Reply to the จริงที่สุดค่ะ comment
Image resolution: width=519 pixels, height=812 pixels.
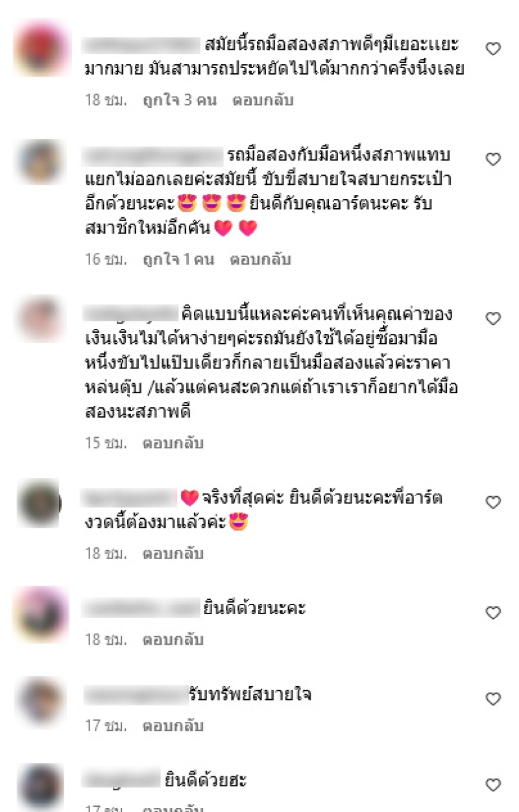click(173, 553)
